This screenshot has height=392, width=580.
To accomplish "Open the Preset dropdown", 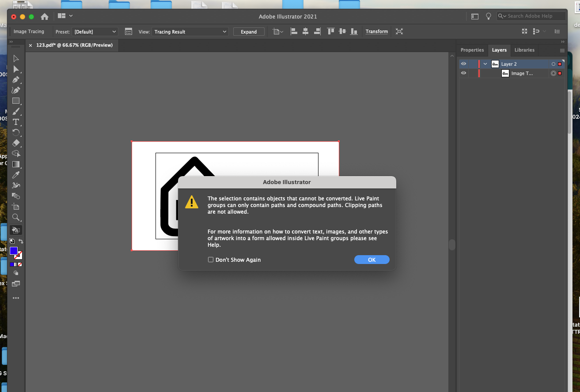I will pyautogui.click(x=95, y=31).
